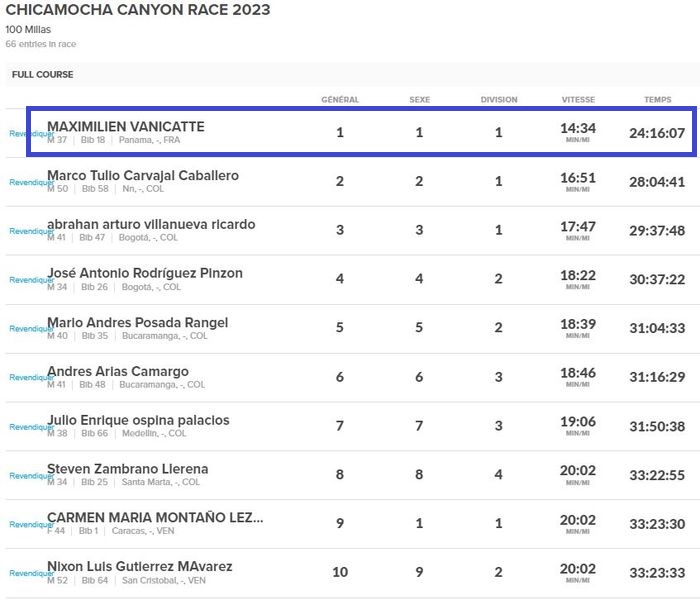Click the Chicamocha Canyon Race 2023 title
Screen dimensions: 700x600
click(138, 10)
